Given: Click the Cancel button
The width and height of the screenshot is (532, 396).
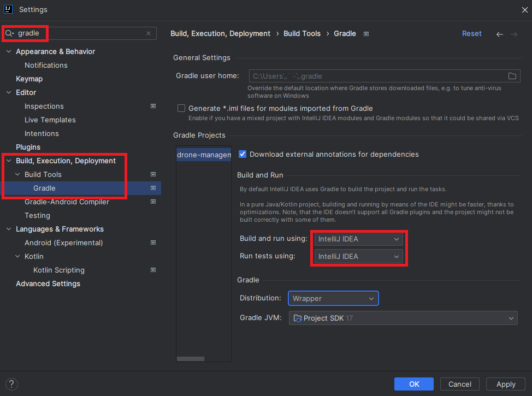Looking at the screenshot, I should click(x=460, y=384).
